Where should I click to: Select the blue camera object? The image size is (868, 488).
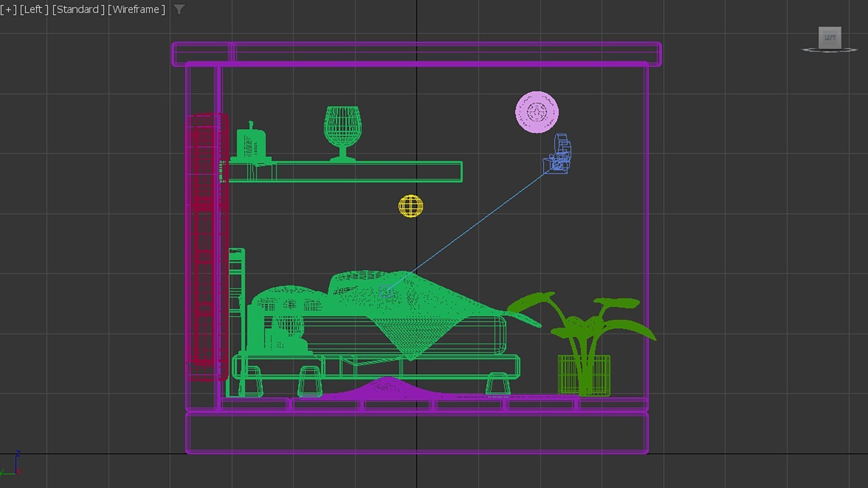tap(561, 154)
